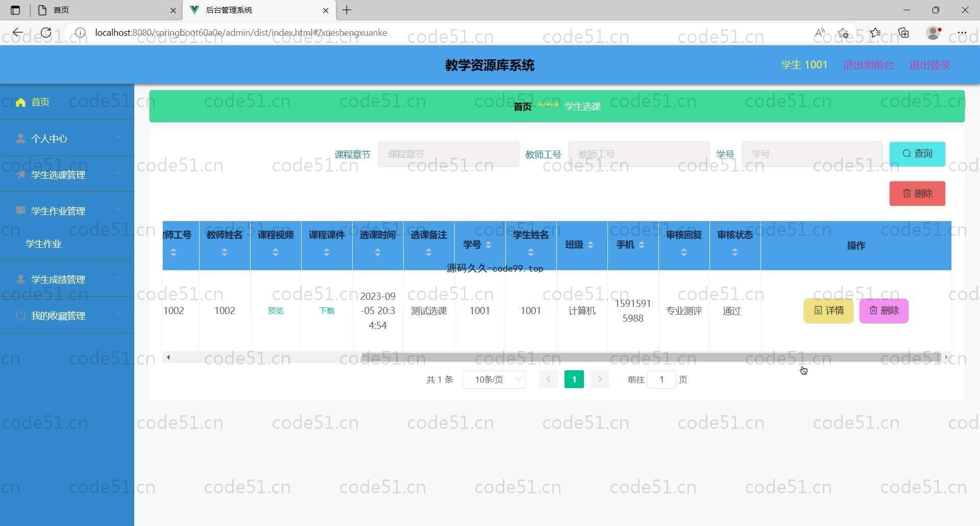Close the 首页 browser tab

[x=173, y=10]
